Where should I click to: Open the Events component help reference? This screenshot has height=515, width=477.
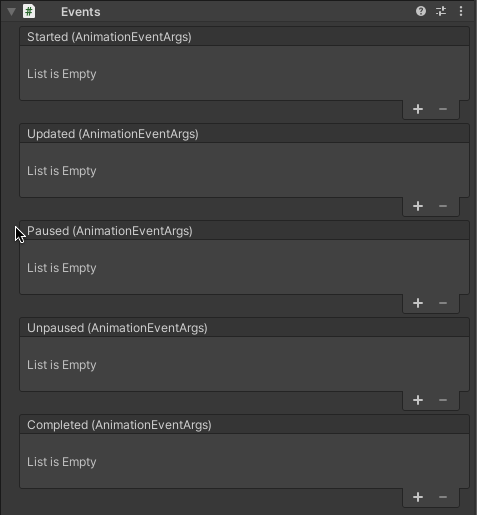tap(421, 11)
